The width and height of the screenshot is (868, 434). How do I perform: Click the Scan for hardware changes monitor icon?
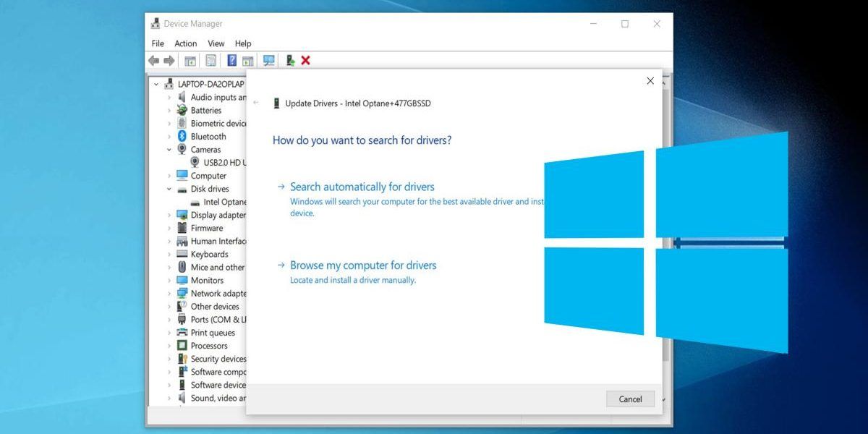pyautogui.click(x=269, y=61)
